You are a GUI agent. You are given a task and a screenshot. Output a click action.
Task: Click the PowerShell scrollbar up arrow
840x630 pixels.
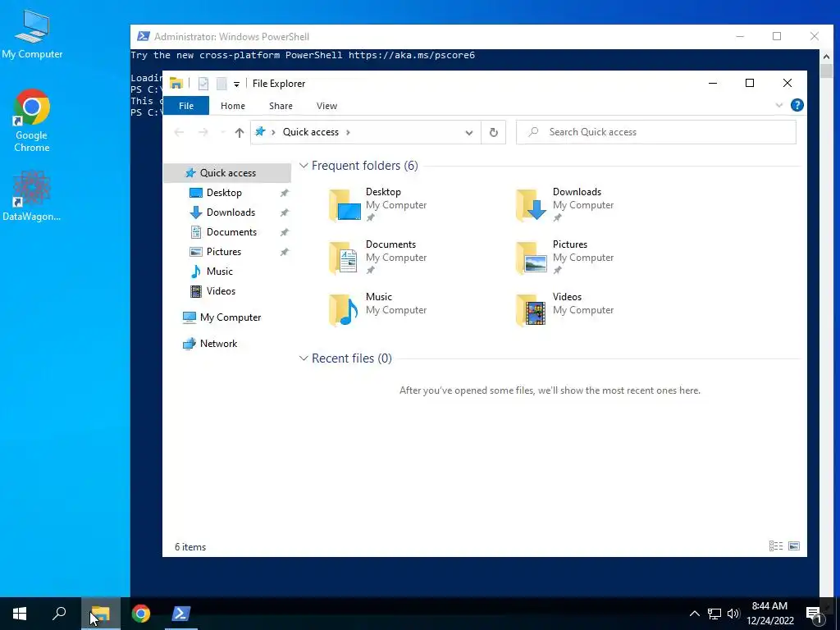[x=826, y=57]
